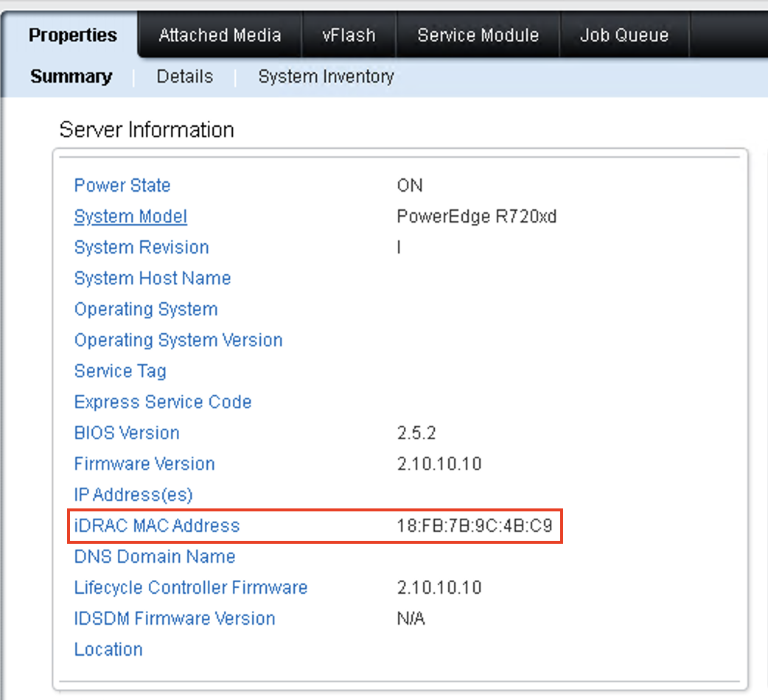
Task: Select the Summary sub-tab
Action: 71,77
